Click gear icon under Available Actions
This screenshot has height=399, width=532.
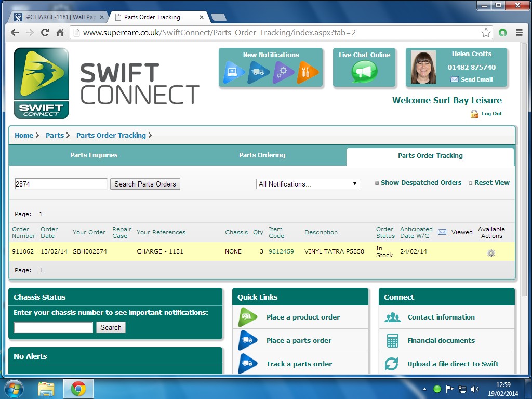tap(490, 253)
